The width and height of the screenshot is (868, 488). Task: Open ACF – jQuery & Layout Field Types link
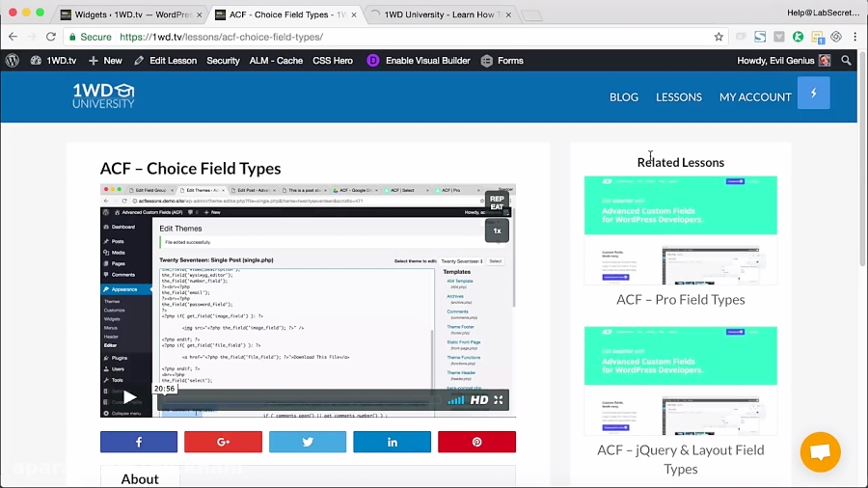(x=680, y=459)
